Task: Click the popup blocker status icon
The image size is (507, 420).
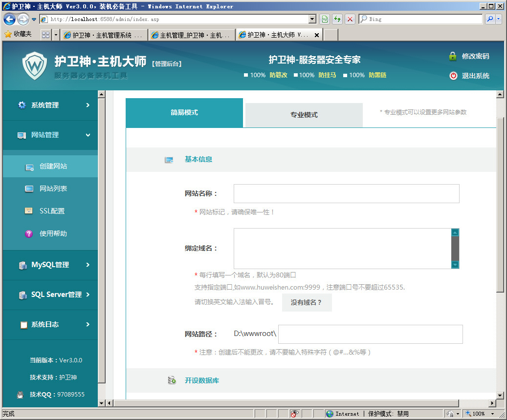Action: 294,414
